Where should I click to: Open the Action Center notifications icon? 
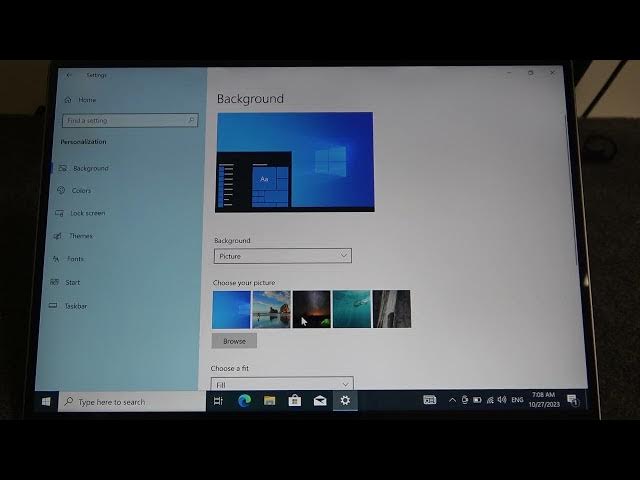click(x=573, y=400)
